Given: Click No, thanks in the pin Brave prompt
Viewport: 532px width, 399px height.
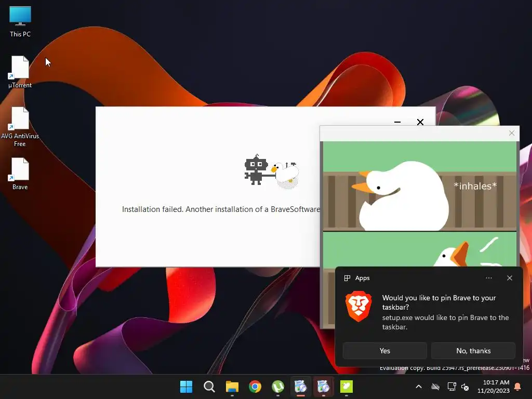Looking at the screenshot, I should point(473,351).
